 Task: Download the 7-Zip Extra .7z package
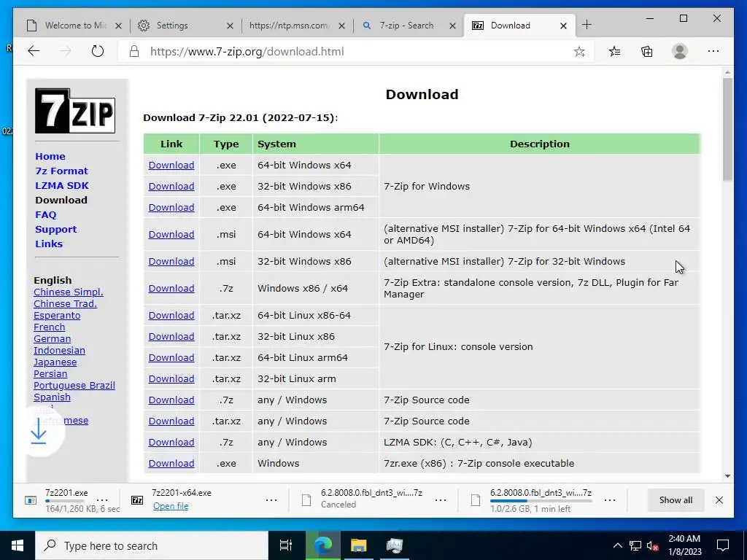pyautogui.click(x=171, y=289)
